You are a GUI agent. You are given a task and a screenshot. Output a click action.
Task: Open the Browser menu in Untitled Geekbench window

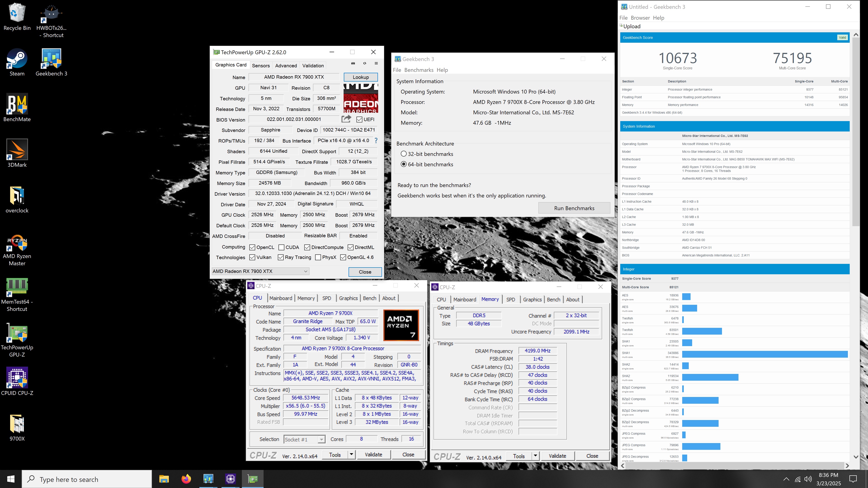(x=640, y=18)
